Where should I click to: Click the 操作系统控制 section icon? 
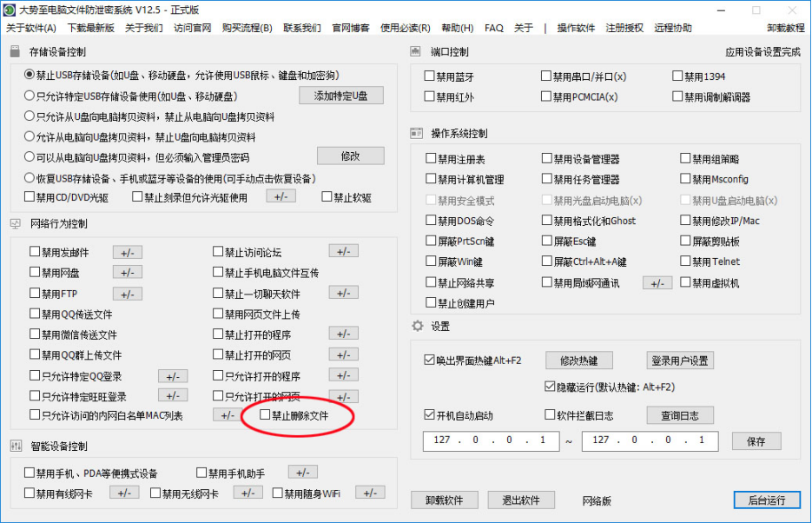pyautogui.click(x=416, y=134)
